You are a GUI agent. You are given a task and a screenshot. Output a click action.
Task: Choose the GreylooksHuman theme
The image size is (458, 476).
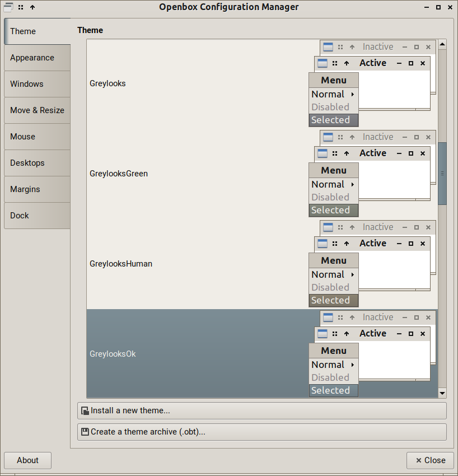pos(262,264)
